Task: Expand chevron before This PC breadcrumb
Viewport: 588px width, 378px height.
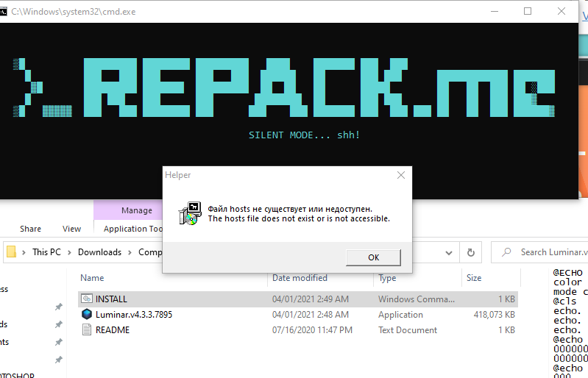Action: point(24,252)
